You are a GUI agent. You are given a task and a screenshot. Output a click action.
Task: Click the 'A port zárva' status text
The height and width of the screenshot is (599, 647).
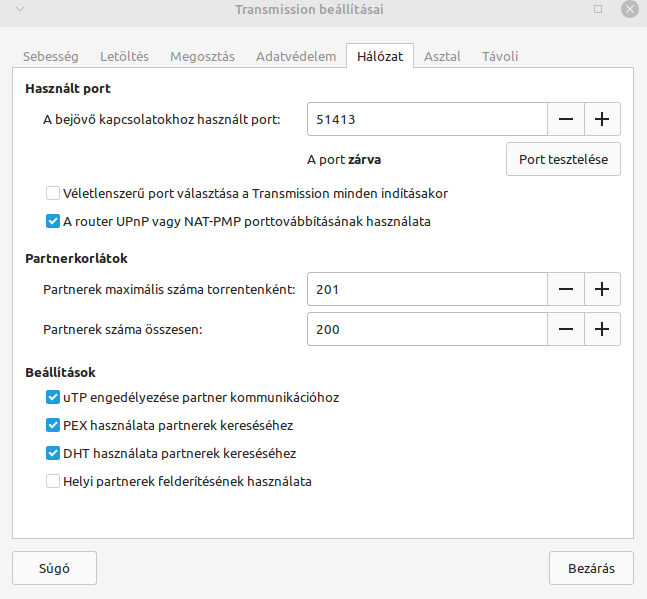pos(344,160)
